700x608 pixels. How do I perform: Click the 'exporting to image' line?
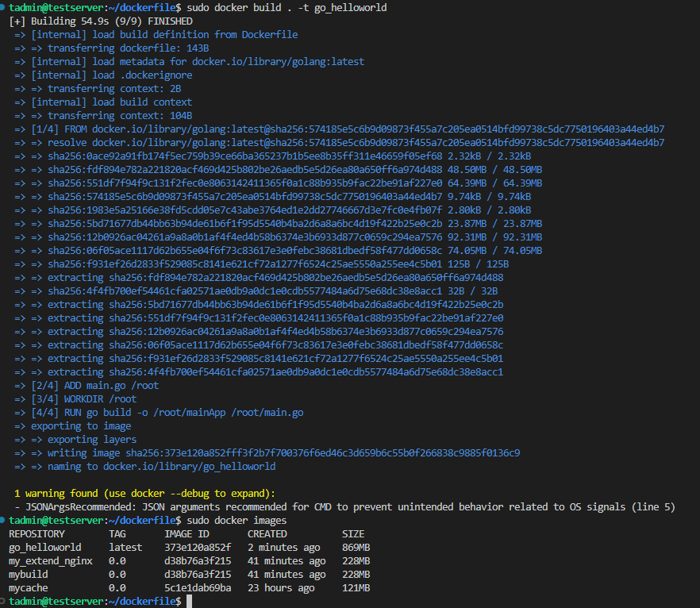[x=73, y=426]
